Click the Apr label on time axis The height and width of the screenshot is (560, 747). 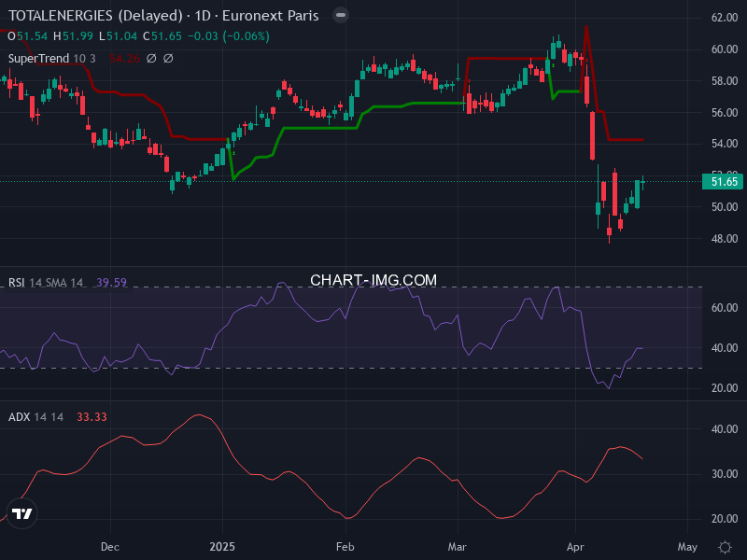(575, 547)
